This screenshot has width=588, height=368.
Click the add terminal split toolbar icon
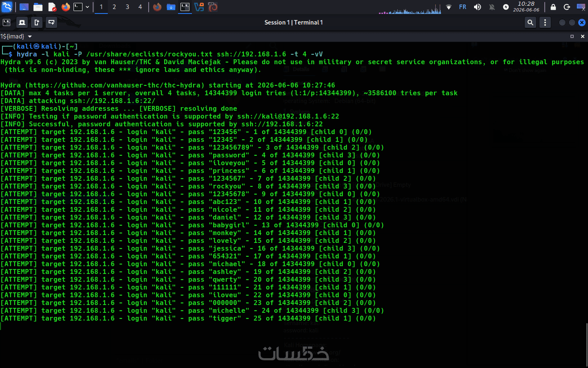51,22
